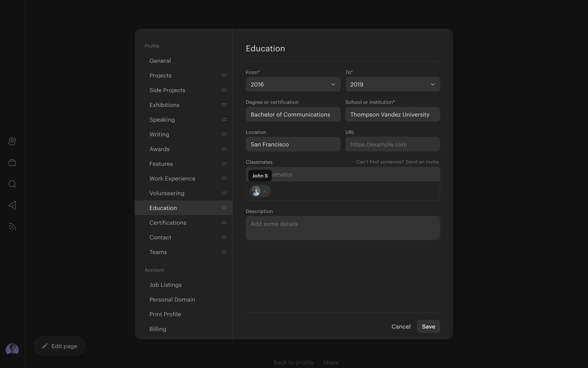Go to General profile settings
The height and width of the screenshot is (368, 588).
pos(160,61)
